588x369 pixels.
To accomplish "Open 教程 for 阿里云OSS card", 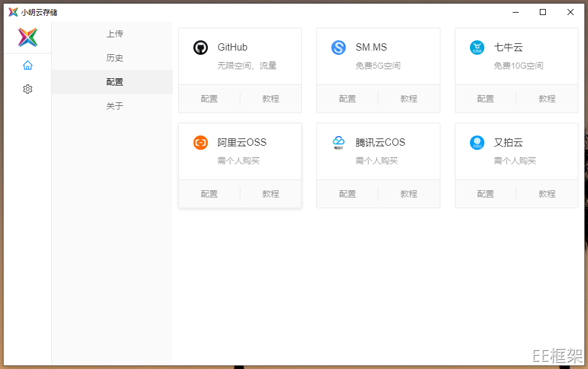I will [x=271, y=194].
